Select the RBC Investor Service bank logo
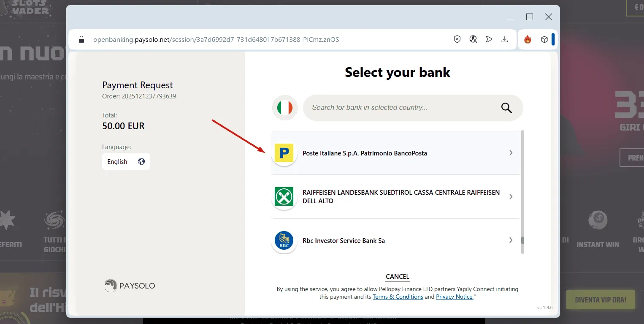644x324 pixels. pos(284,240)
